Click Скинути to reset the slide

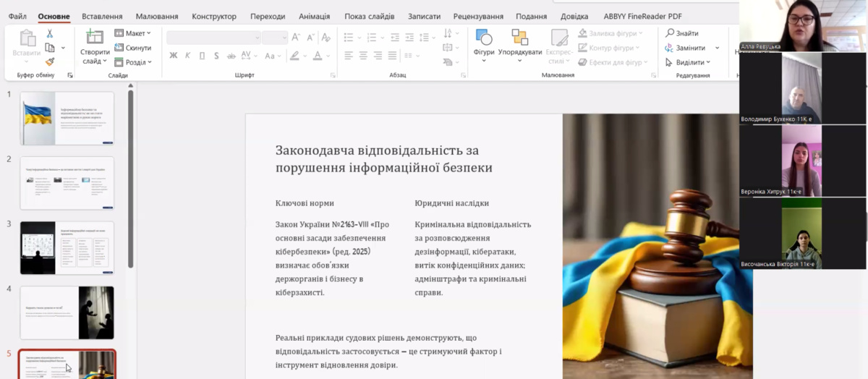tap(132, 48)
